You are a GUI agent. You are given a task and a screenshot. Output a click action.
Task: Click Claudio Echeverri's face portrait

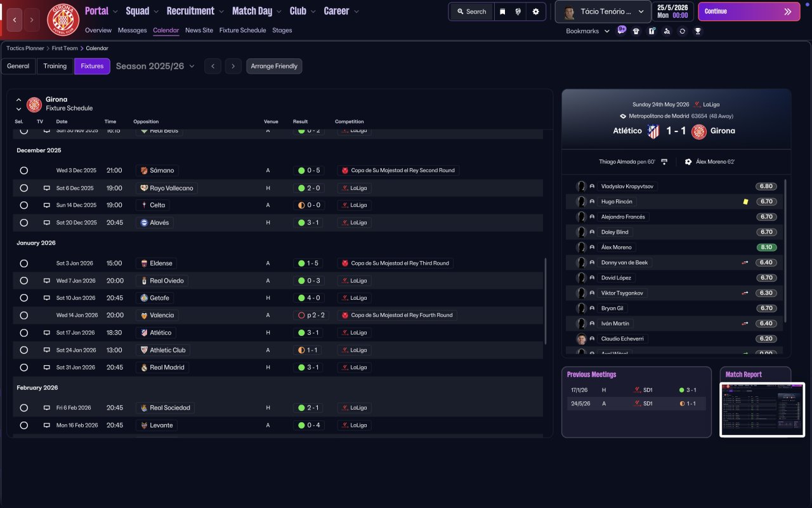click(581, 338)
